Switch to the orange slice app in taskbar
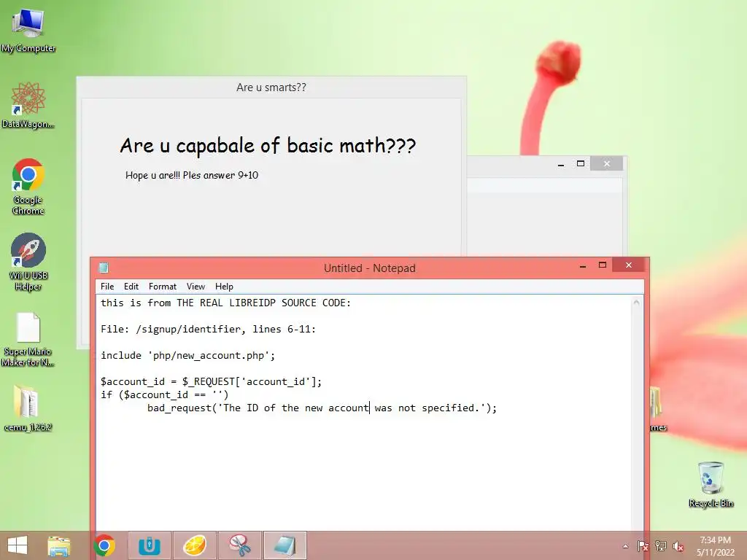The image size is (747, 560). 194,545
